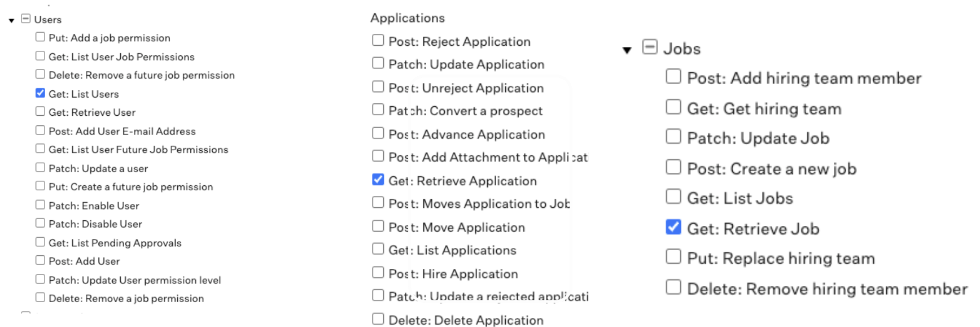Select Delete: Remove hiring team member
980x327 pixels.
pyautogui.click(x=673, y=287)
